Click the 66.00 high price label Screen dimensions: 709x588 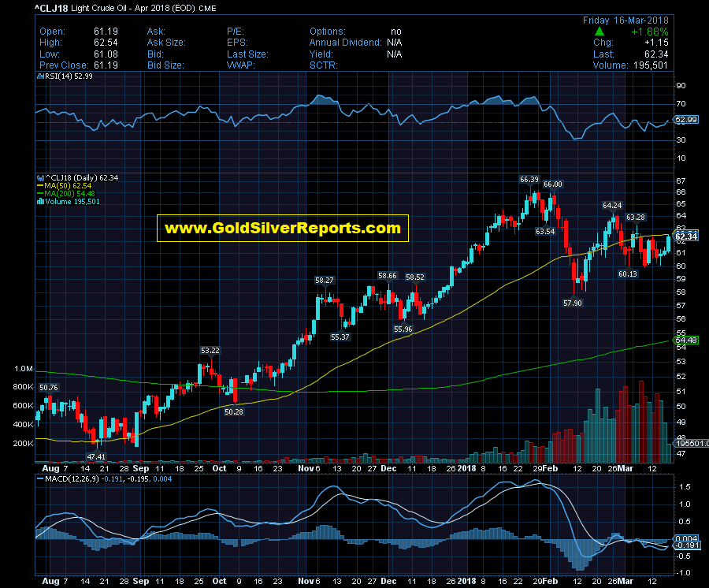(x=552, y=184)
